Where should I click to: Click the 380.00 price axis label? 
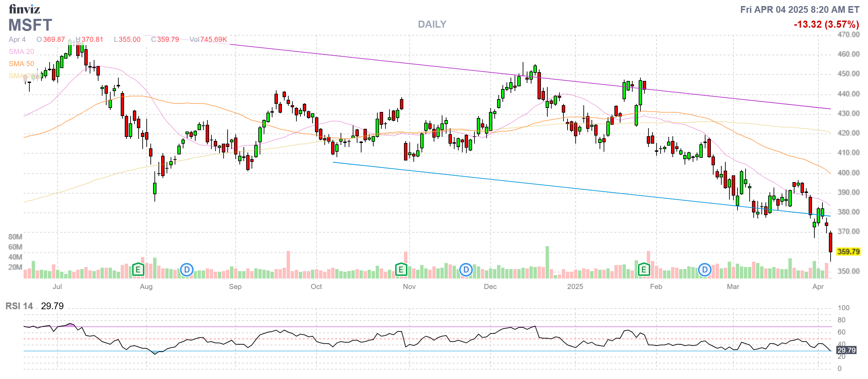(848, 212)
